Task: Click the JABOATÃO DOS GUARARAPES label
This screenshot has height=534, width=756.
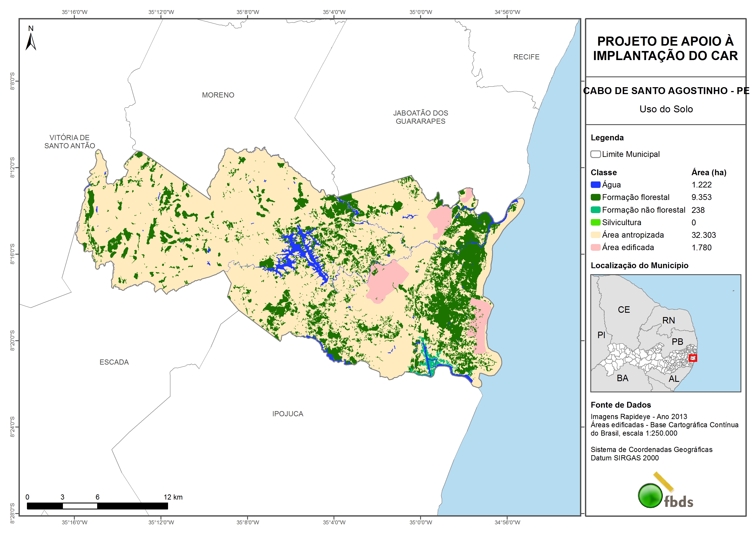Action: click(x=421, y=117)
